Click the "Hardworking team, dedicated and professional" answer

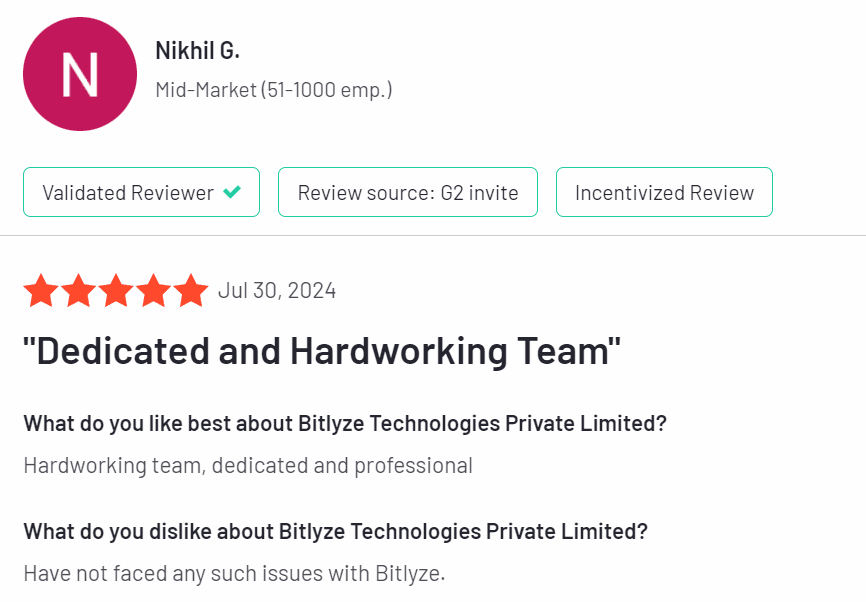point(248,465)
